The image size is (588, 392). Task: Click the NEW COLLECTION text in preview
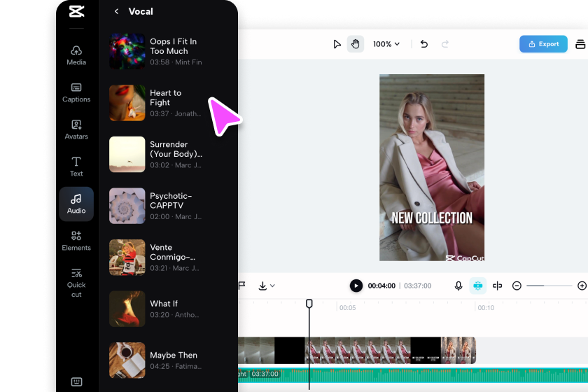432,218
